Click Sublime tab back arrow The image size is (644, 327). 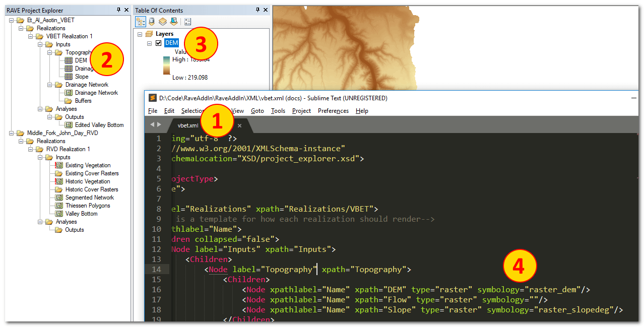click(152, 124)
